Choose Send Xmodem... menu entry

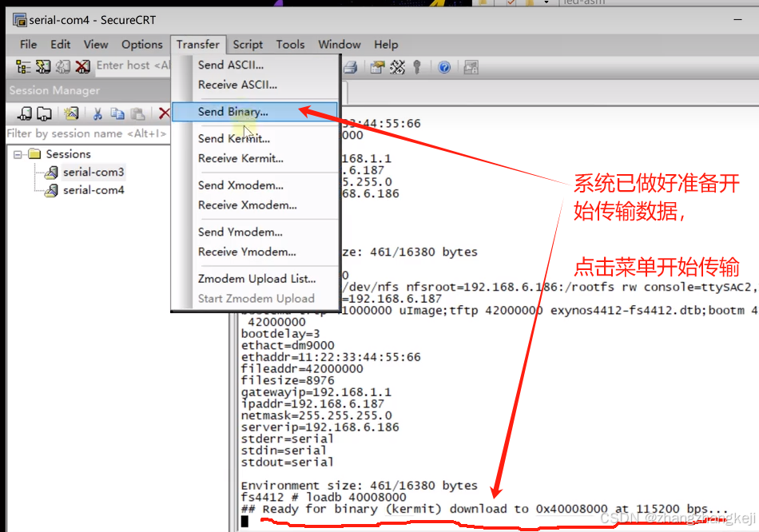point(255,185)
